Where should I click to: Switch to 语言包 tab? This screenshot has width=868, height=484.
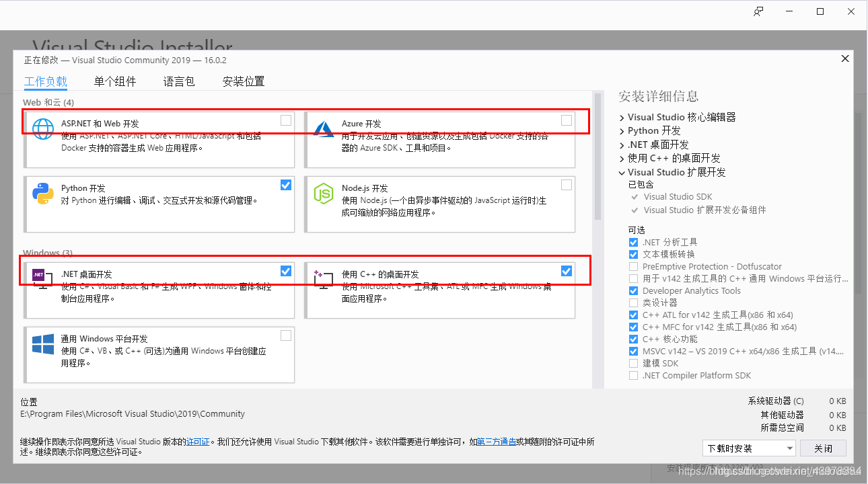[x=179, y=82]
